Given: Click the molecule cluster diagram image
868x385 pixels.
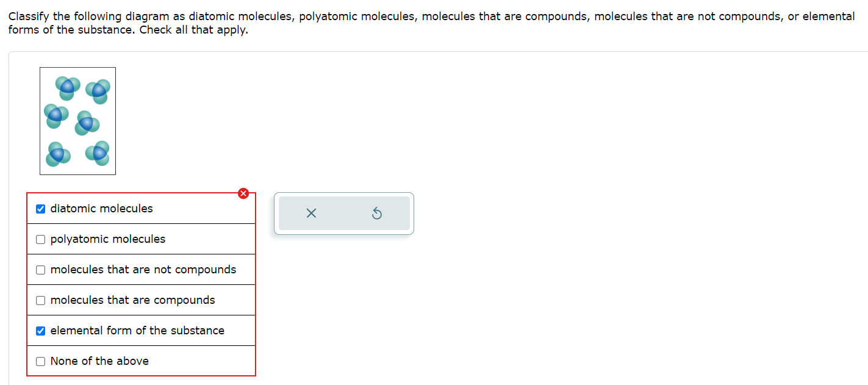Looking at the screenshot, I should pos(77,120).
